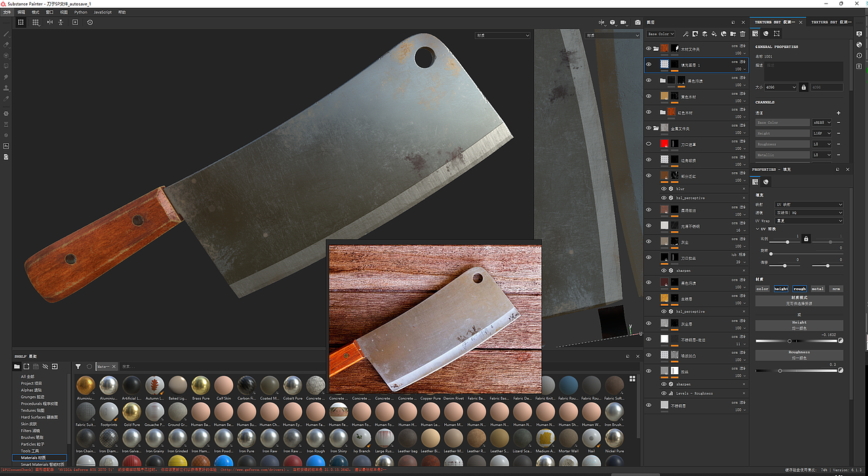Open the 帮助 menu
This screenshot has width=868, height=476.
tap(122, 12)
